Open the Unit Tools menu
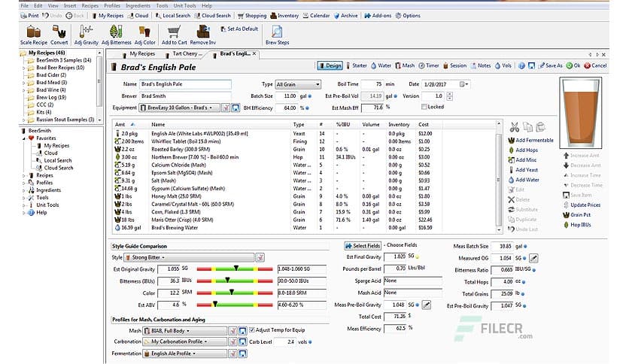This screenshot has height=364, width=629. pyautogui.click(x=184, y=5)
